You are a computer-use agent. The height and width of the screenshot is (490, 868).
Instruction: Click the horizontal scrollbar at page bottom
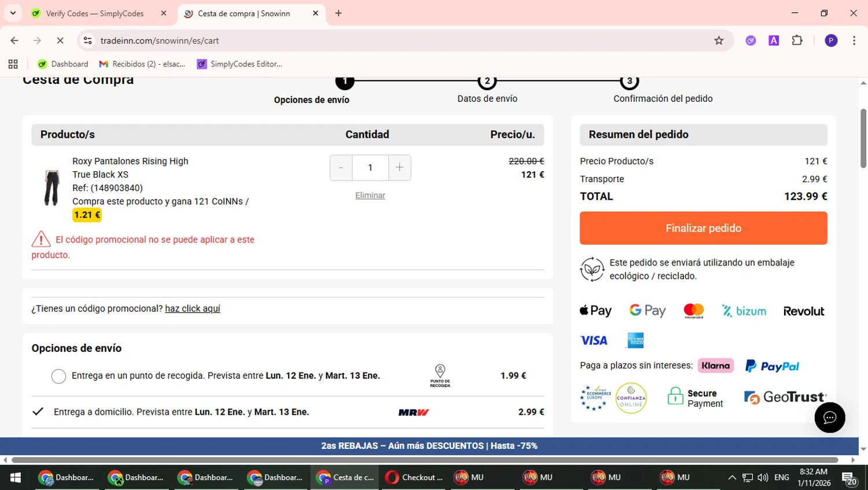pos(424,460)
